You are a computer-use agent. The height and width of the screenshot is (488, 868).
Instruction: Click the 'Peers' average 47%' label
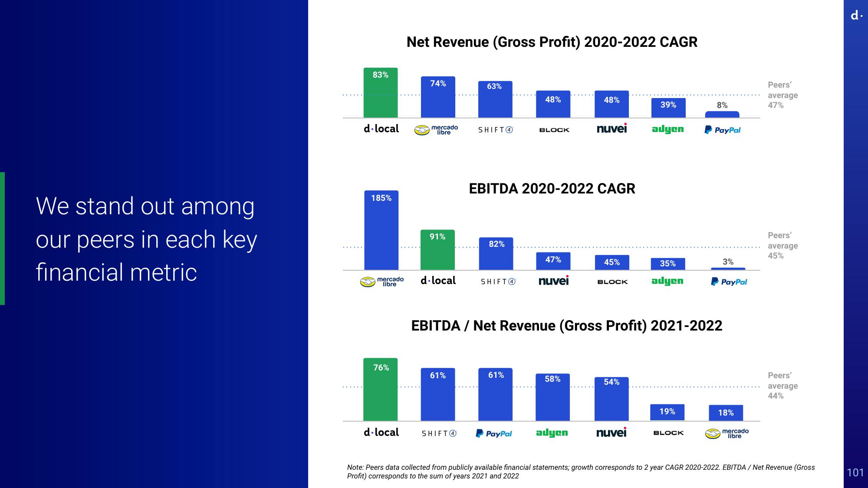pos(783,95)
